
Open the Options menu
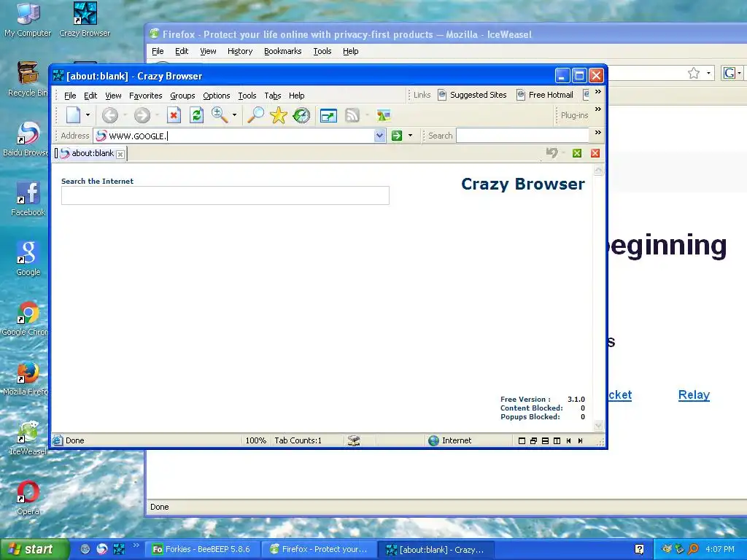(x=216, y=96)
